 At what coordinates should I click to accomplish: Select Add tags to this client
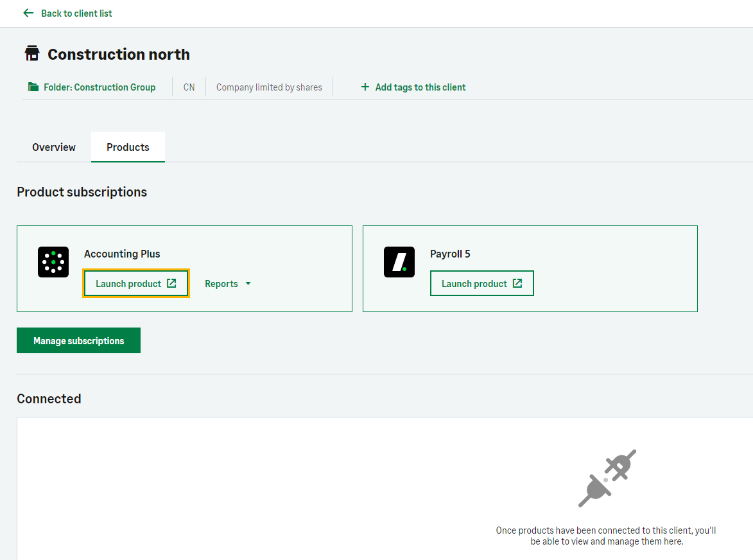coord(420,87)
